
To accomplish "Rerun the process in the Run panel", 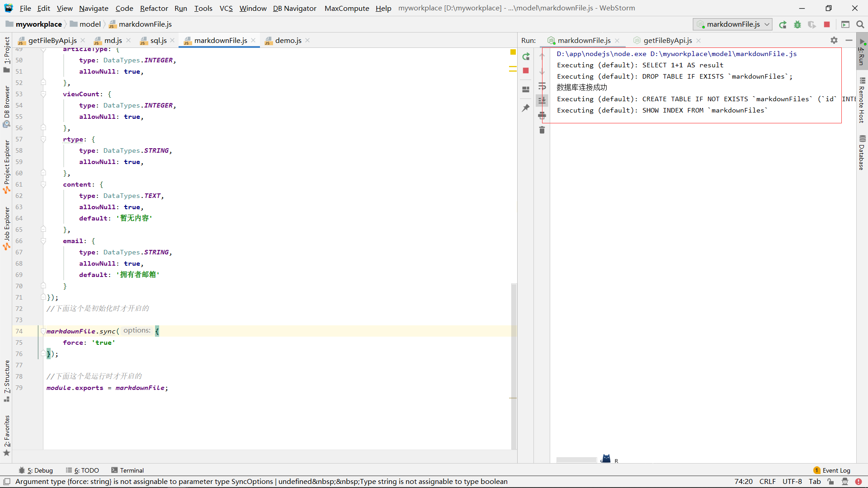I will click(x=526, y=56).
